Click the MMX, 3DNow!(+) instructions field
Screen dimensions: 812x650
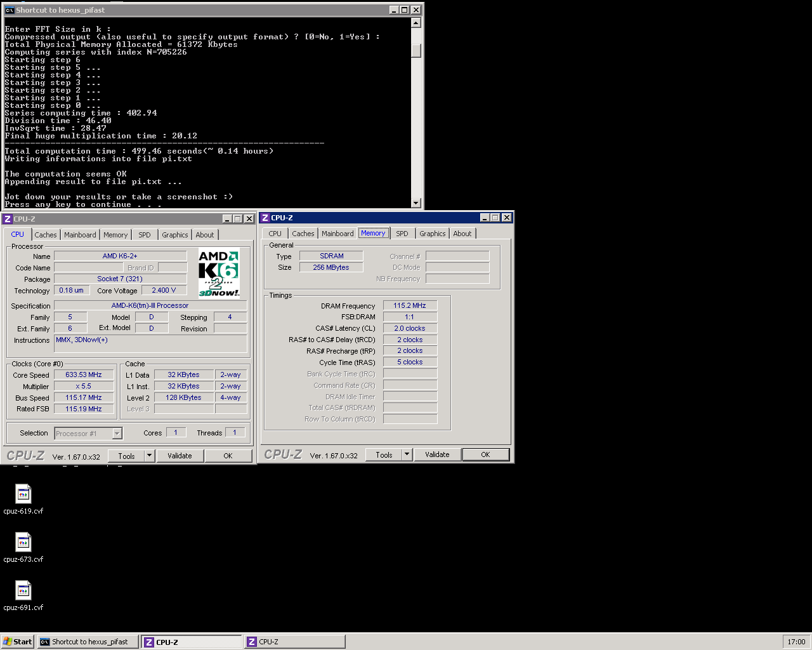pos(150,343)
